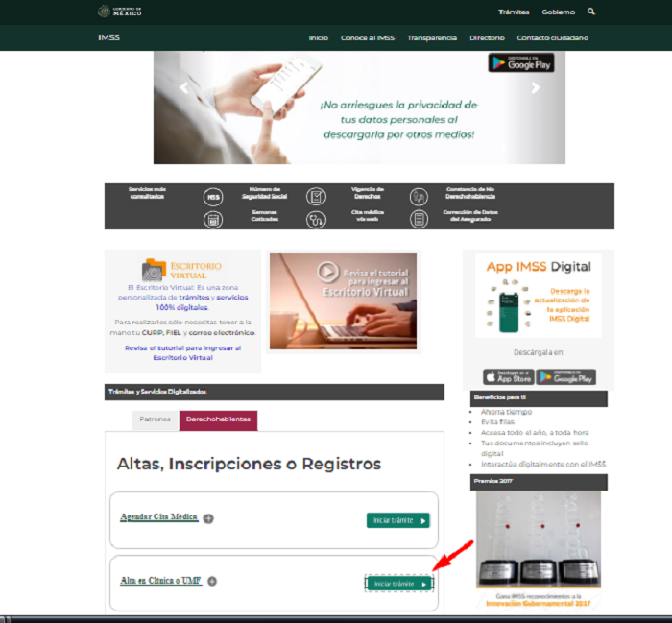Click the NSS Número de Seguridad Social icon
The width and height of the screenshot is (672, 623).
(213, 197)
